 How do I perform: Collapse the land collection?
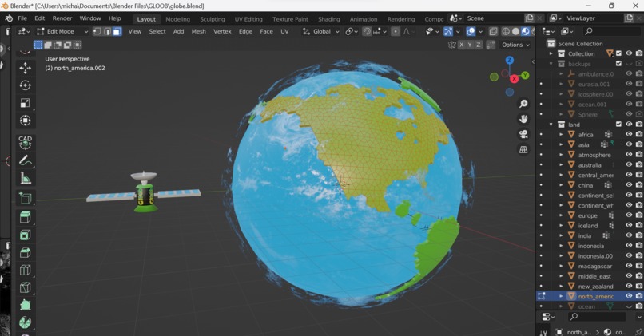click(x=551, y=125)
